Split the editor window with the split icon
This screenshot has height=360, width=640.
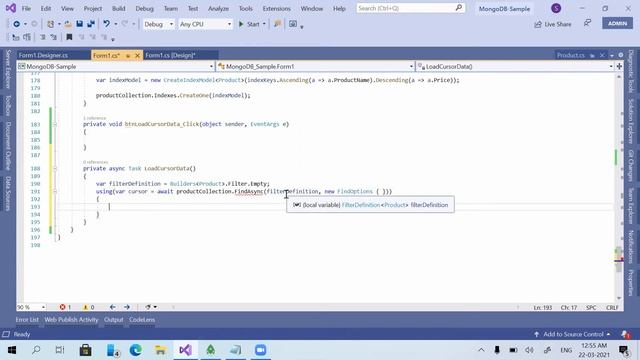pos(619,66)
